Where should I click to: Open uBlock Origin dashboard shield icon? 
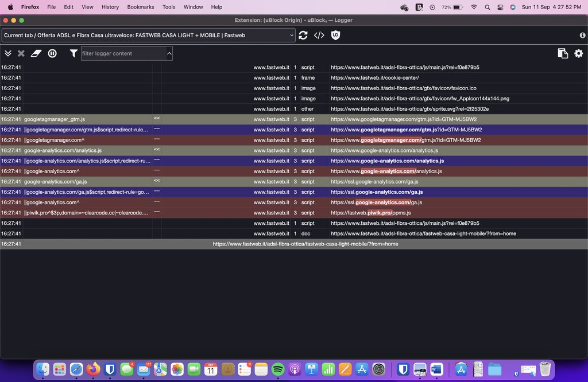tap(335, 35)
